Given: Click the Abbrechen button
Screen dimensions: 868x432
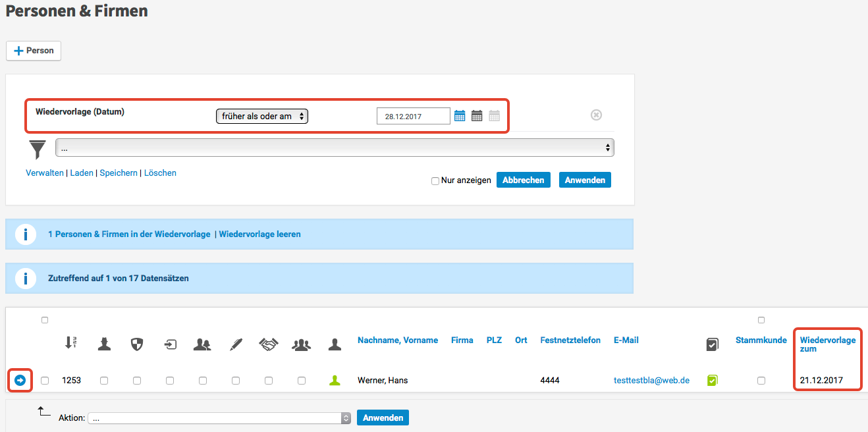Looking at the screenshot, I should click(524, 180).
